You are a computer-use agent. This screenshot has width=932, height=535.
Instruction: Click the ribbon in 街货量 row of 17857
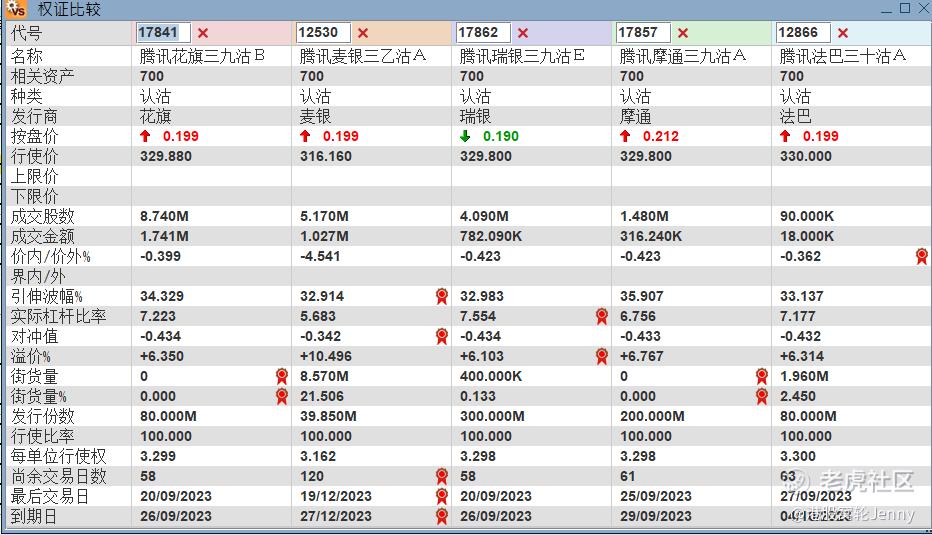(x=761, y=376)
